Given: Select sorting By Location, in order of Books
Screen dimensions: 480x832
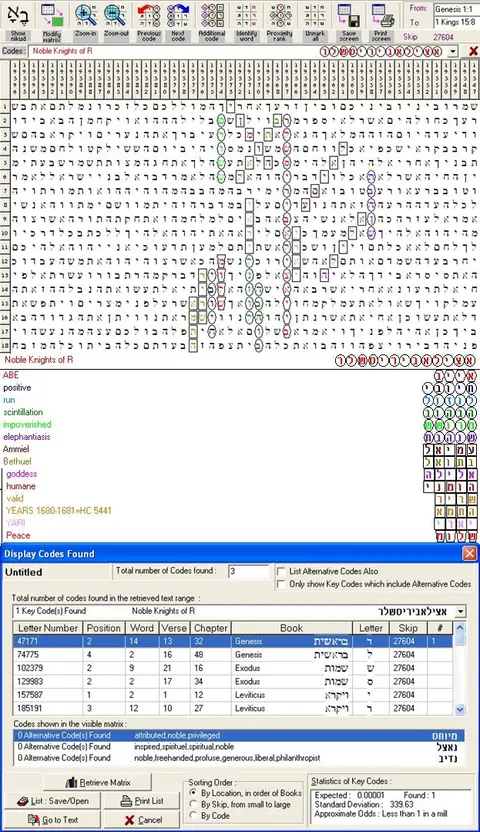Looking at the screenshot, I should [194, 793].
